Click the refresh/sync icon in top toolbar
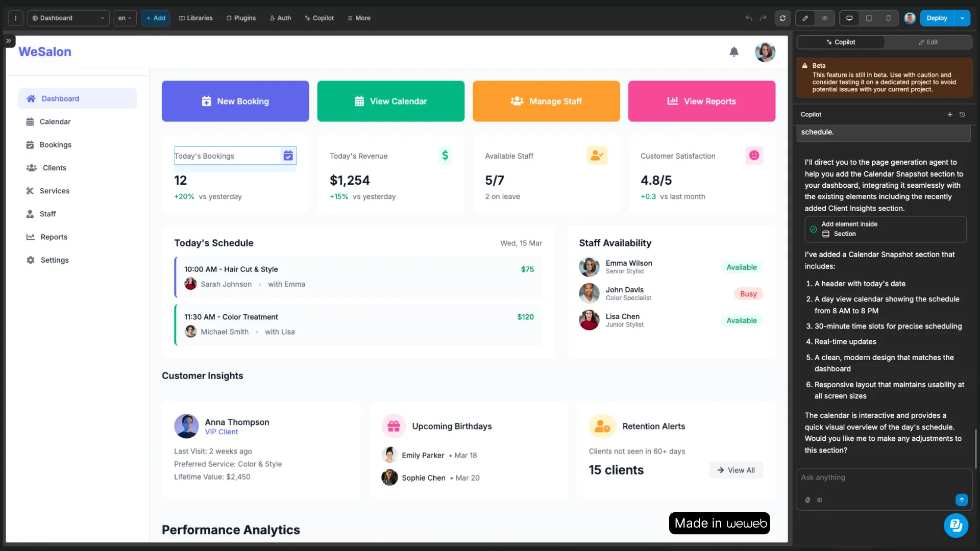The height and width of the screenshot is (551, 980). coord(782,18)
